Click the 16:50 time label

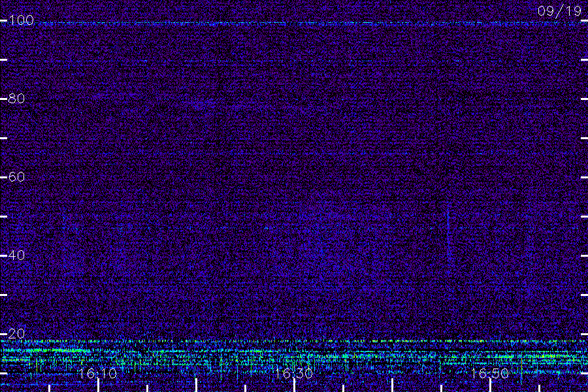click(x=490, y=373)
